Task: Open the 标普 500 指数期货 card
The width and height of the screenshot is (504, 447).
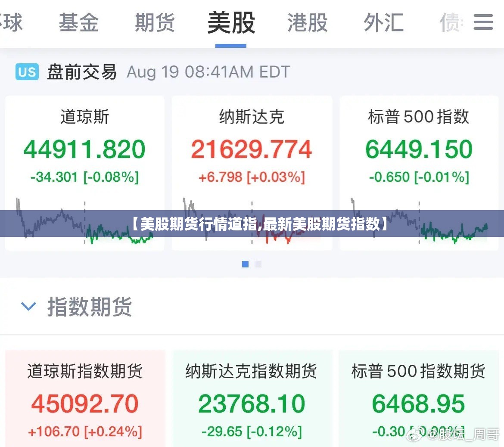Action: [419, 398]
